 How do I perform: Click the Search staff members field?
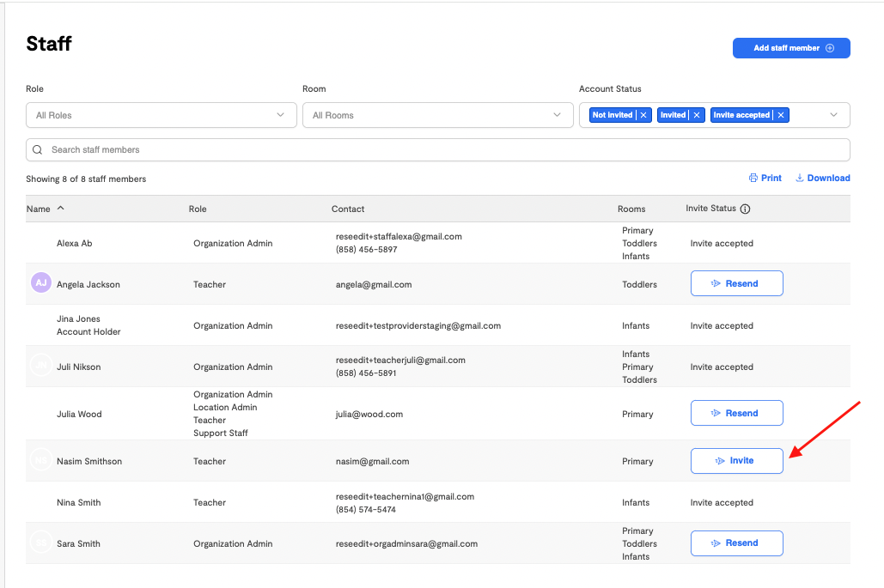(437, 150)
